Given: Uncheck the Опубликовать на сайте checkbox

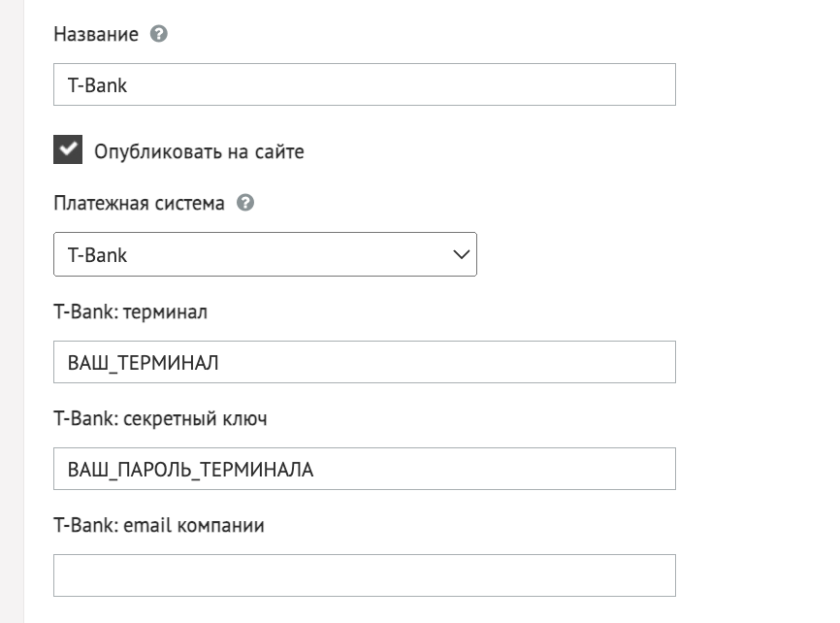Looking at the screenshot, I should pyautogui.click(x=68, y=149).
